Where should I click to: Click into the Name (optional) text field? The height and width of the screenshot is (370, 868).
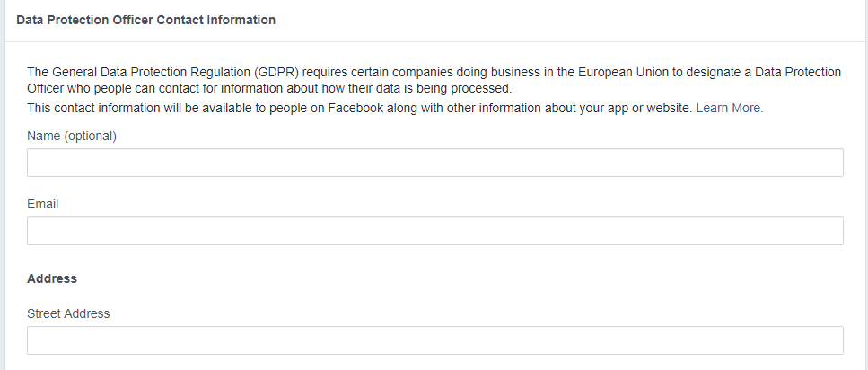point(435,163)
